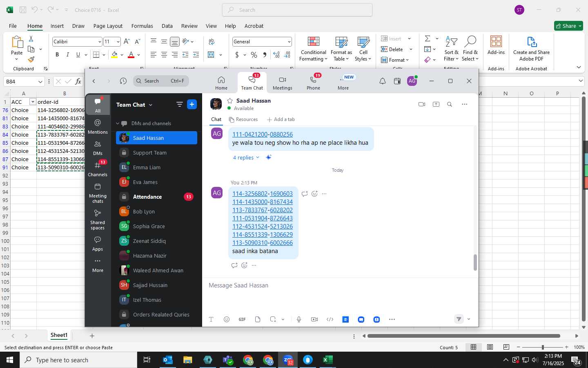The image size is (588, 368).
Task: Click order link 114-3256802-1690603
Action: click(x=263, y=194)
